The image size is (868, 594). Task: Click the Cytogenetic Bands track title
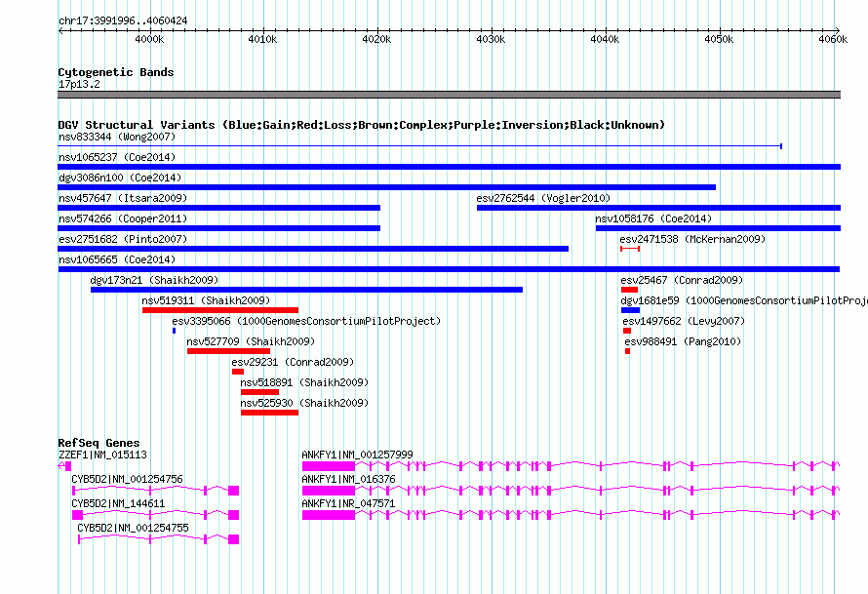pyautogui.click(x=116, y=72)
